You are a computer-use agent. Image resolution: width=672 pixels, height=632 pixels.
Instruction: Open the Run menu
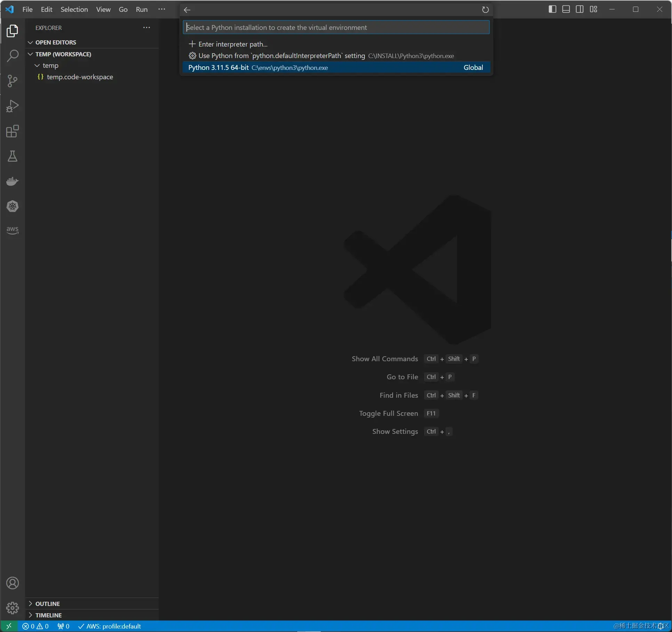pyautogui.click(x=142, y=9)
